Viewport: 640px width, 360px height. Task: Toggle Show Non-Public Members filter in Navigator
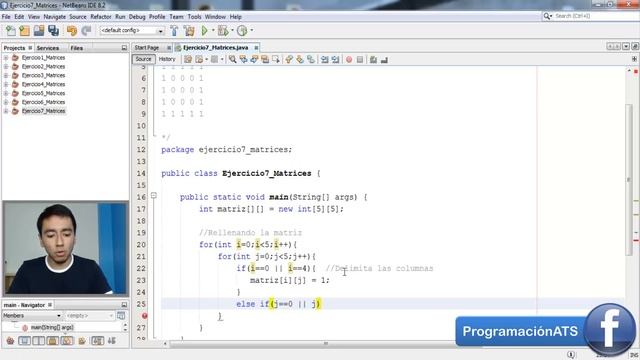click(53, 341)
